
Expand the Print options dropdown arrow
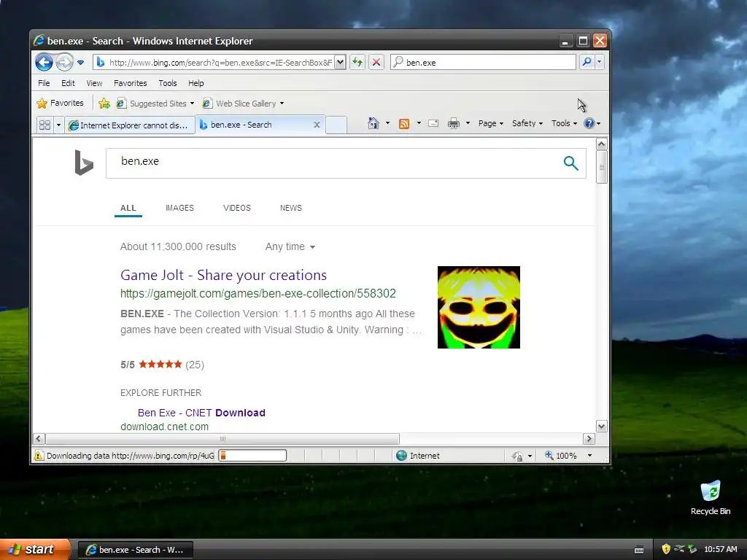click(468, 123)
